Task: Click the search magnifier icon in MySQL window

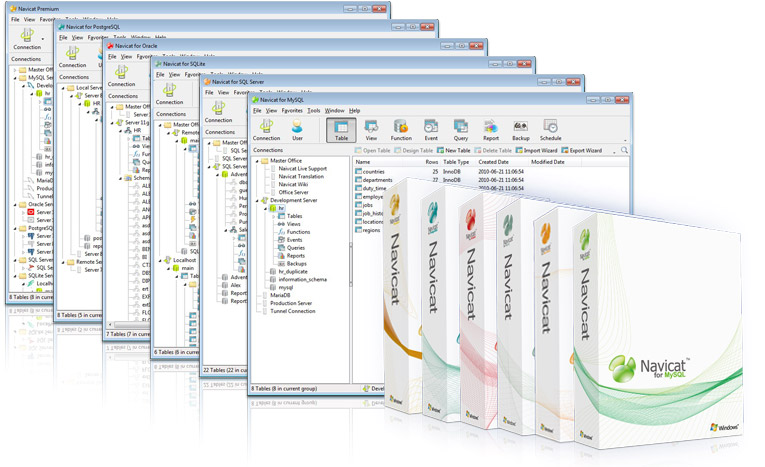Action: pyautogui.click(x=624, y=150)
